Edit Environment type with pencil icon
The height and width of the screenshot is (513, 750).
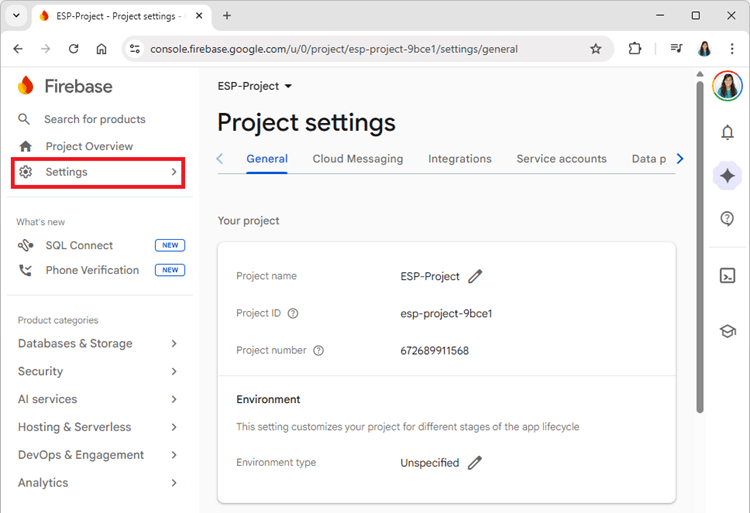[474, 463]
